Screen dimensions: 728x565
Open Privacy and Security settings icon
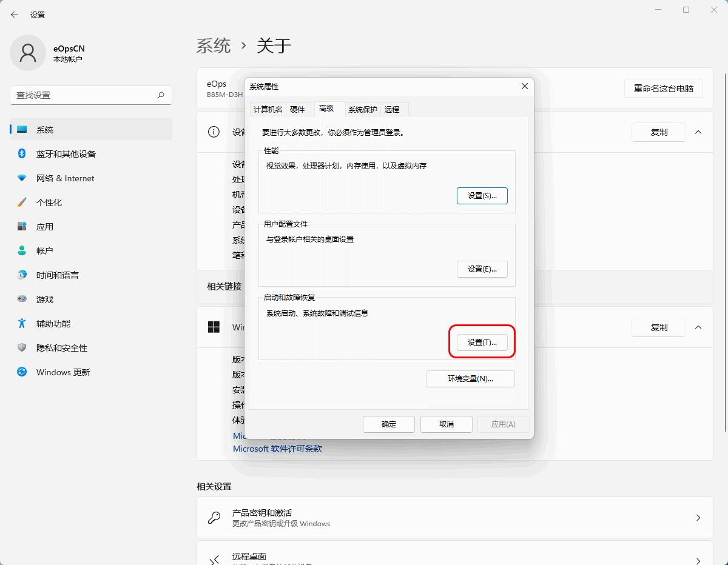point(23,348)
